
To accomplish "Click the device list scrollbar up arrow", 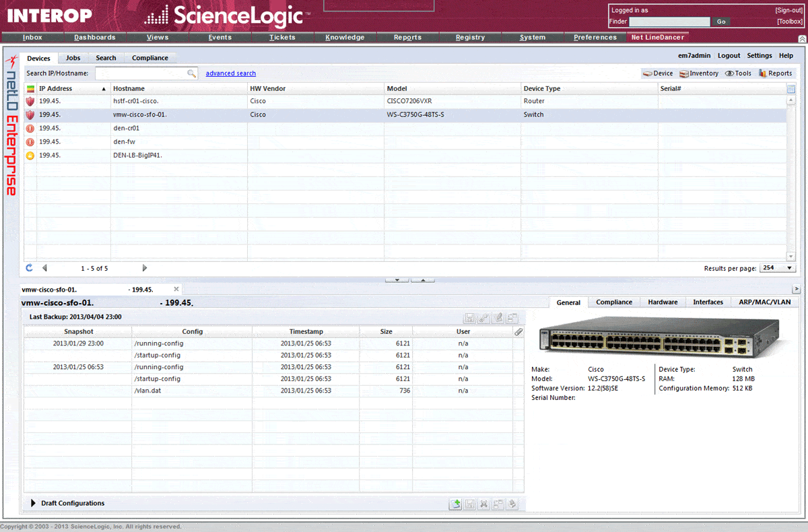I will [791, 100].
